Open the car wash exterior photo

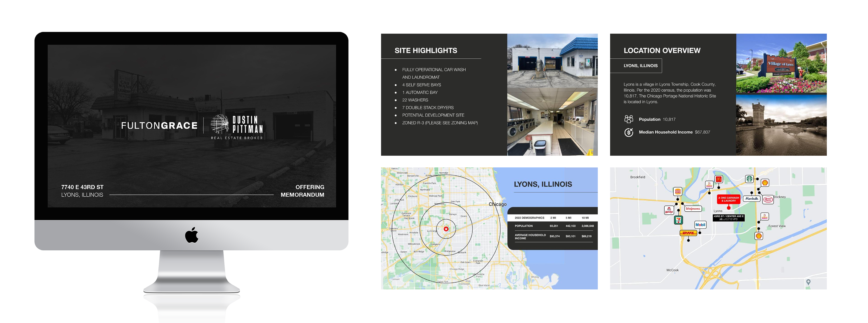click(552, 61)
